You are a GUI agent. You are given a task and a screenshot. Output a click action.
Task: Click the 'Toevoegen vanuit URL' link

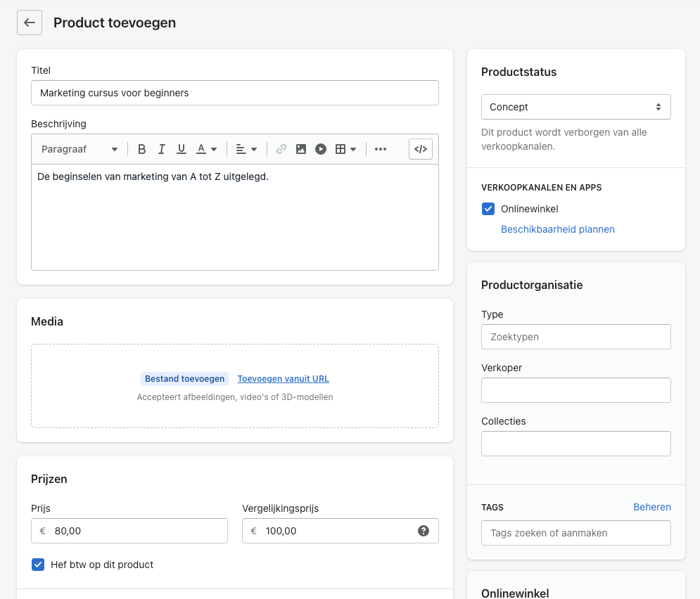(x=283, y=379)
